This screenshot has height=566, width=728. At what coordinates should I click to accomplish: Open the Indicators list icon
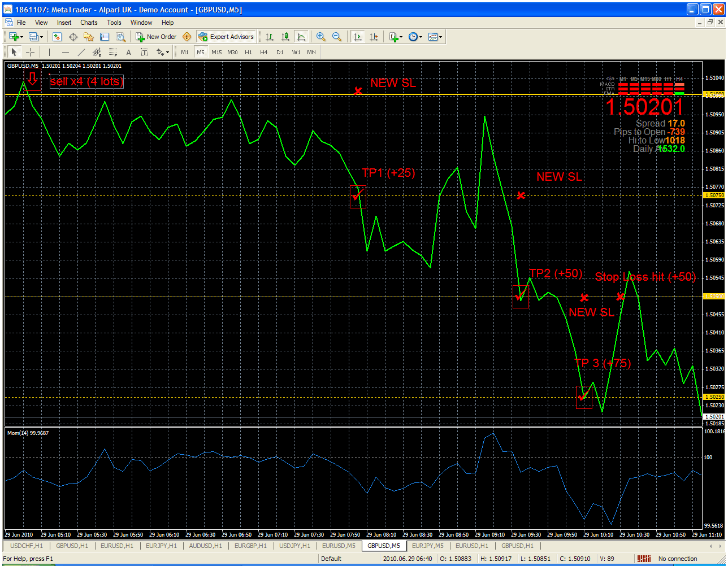click(394, 37)
